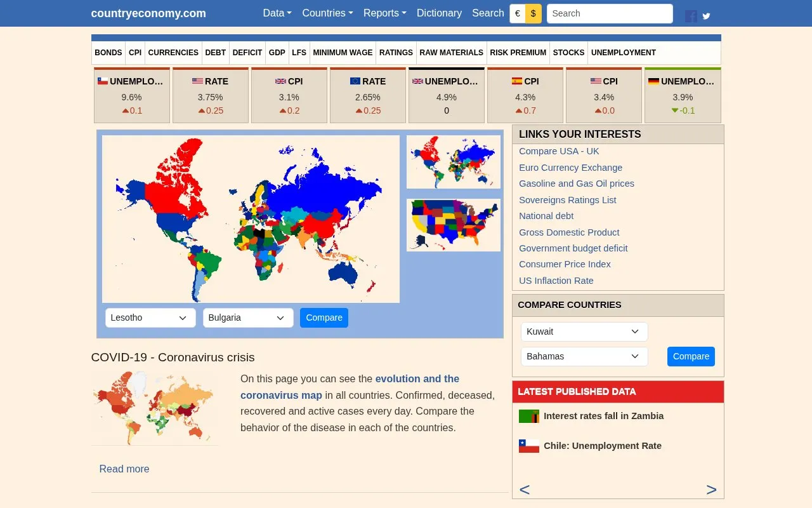Select the RAW MATERIALS tab
812x508 pixels.
(452, 53)
